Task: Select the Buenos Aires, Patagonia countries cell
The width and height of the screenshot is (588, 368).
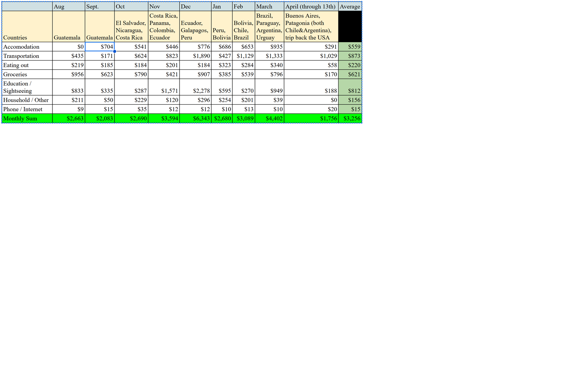Action: [311, 26]
